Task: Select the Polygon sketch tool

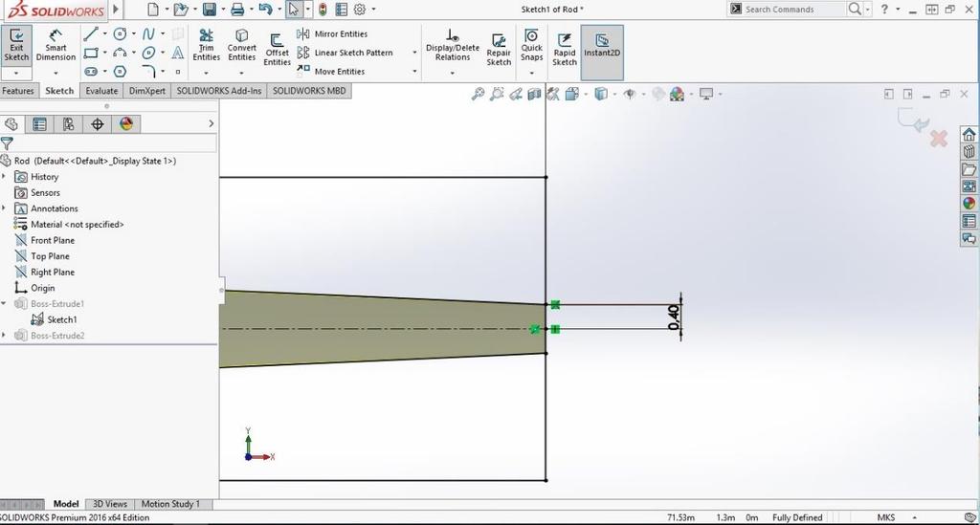Action: [120, 71]
